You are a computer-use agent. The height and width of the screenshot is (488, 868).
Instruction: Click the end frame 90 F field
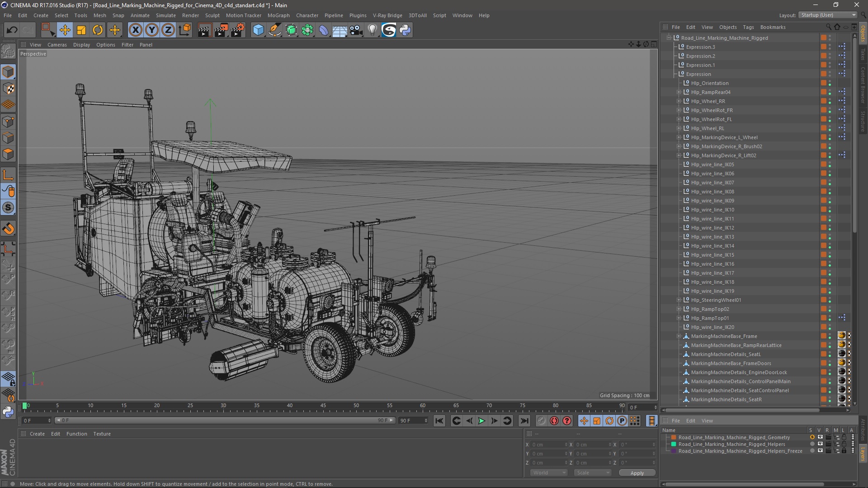click(x=413, y=421)
